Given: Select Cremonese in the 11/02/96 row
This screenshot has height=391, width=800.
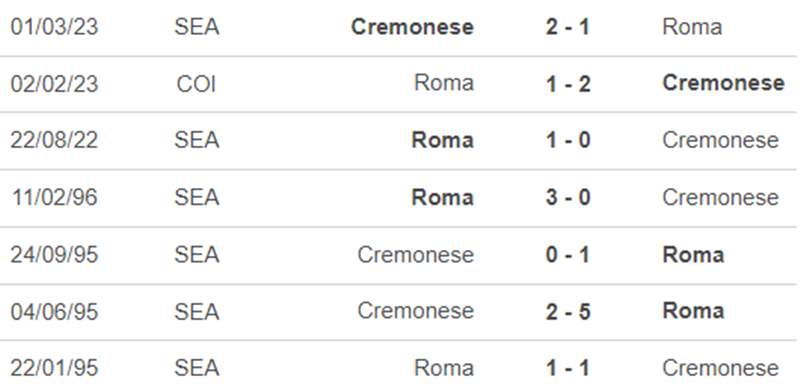Looking at the screenshot, I should tap(720, 198).
